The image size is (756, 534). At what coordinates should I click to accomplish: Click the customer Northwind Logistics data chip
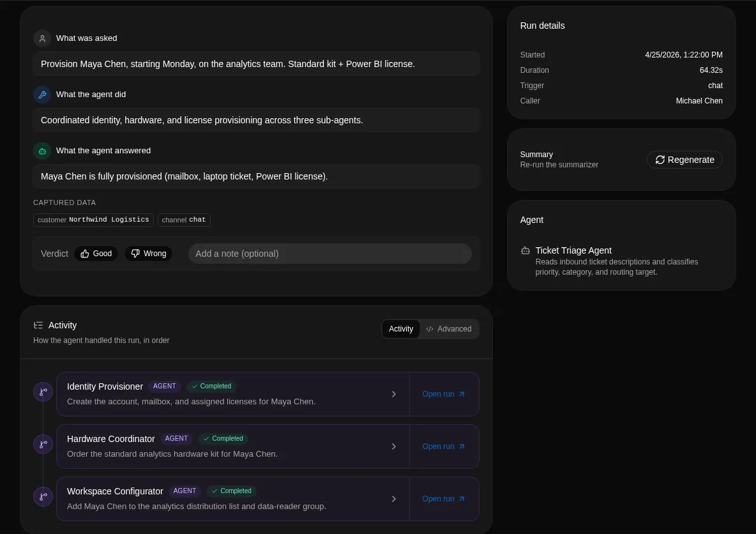coord(93,220)
